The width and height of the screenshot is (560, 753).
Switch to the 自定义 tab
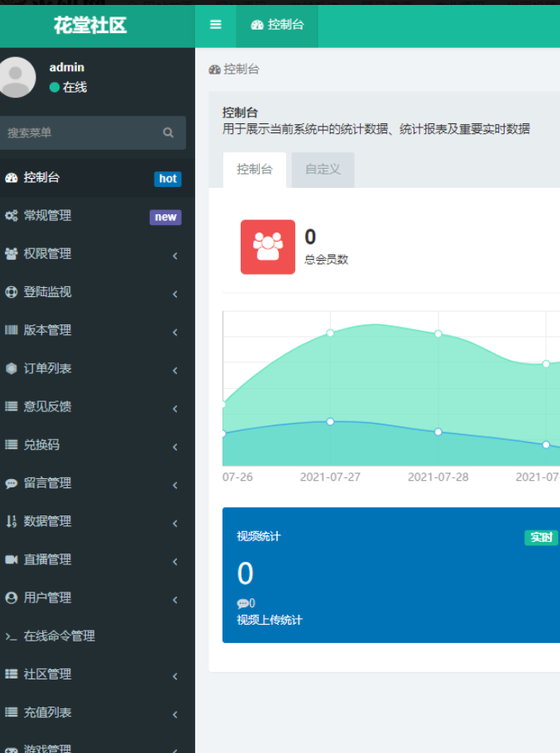click(323, 170)
